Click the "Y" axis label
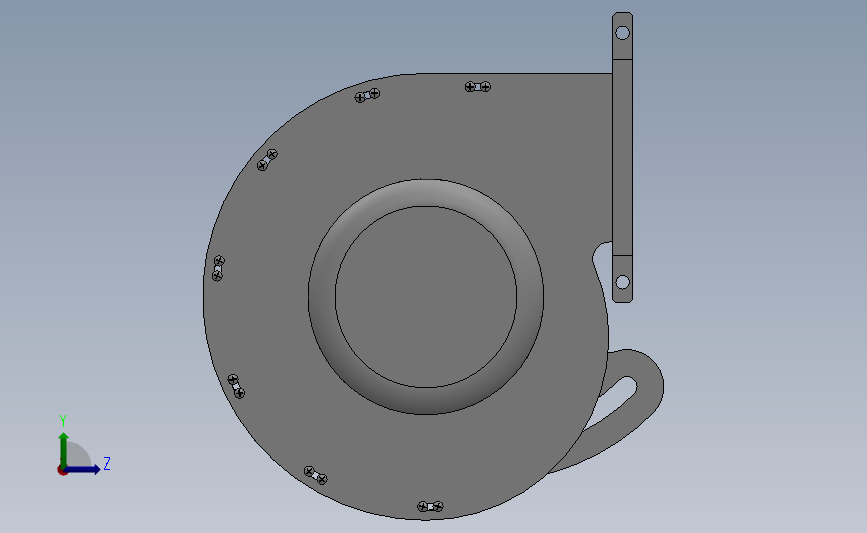 coord(63,421)
